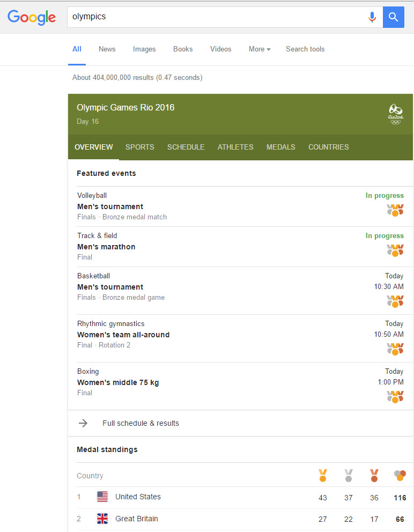The image size is (414, 532).
Task: Open Full schedule & results link
Action: click(141, 423)
